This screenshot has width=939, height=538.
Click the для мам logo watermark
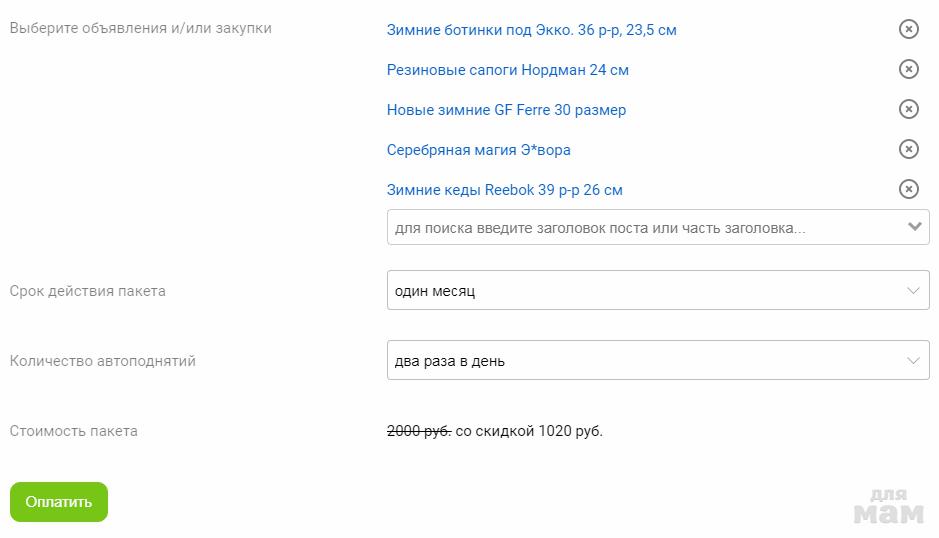pos(888,507)
